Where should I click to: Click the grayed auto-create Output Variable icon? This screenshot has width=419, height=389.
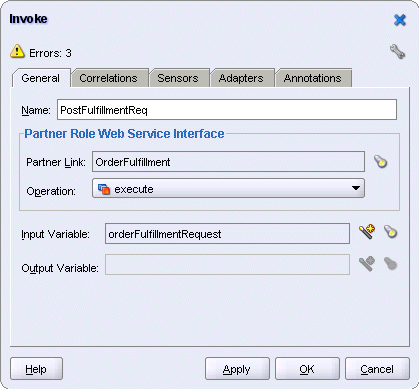[x=367, y=264]
